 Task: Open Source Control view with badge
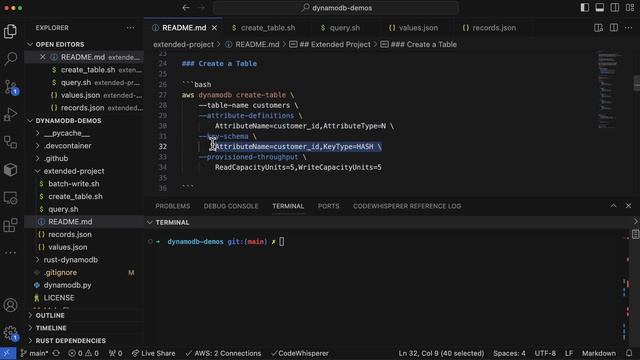(x=10, y=87)
